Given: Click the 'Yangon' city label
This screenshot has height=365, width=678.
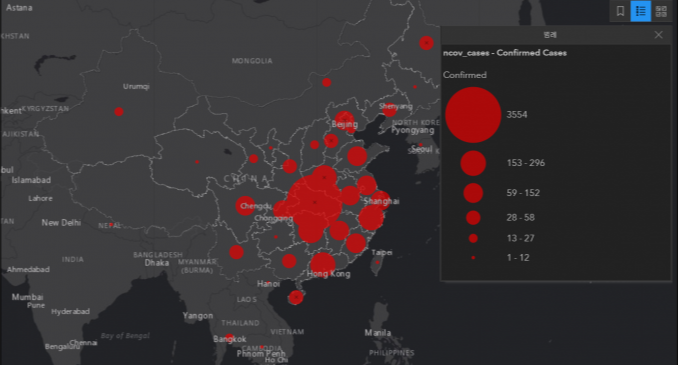Looking at the screenshot, I should [x=198, y=316].
